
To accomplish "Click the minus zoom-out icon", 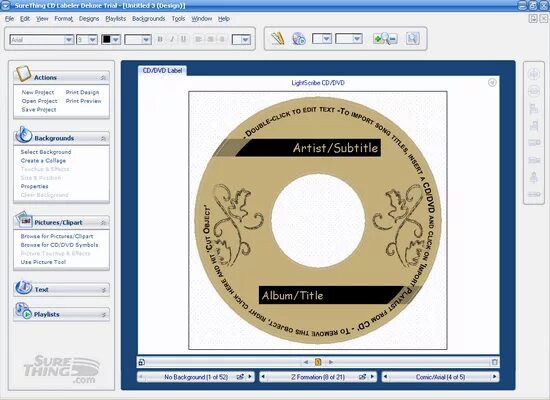I will point(393,39).
